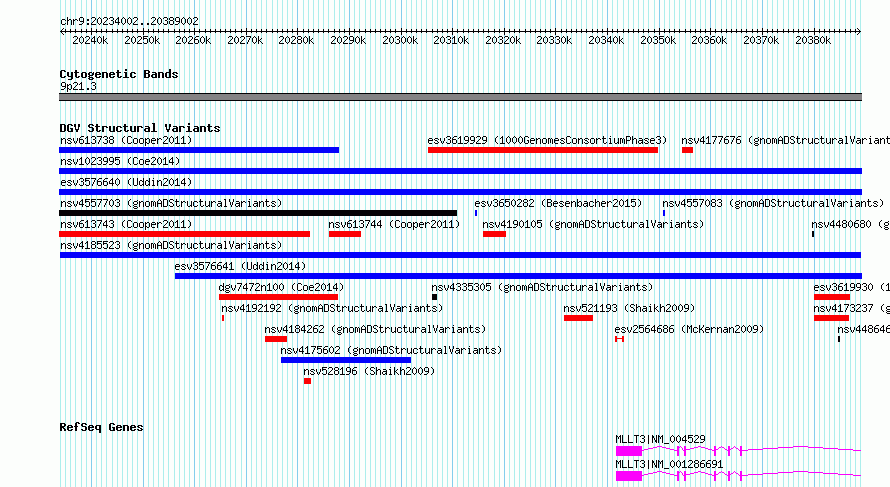Click the red nsv613744 variant bar
Image resolution: width=890 pixels, height=487 pixels.
[345, 234]
